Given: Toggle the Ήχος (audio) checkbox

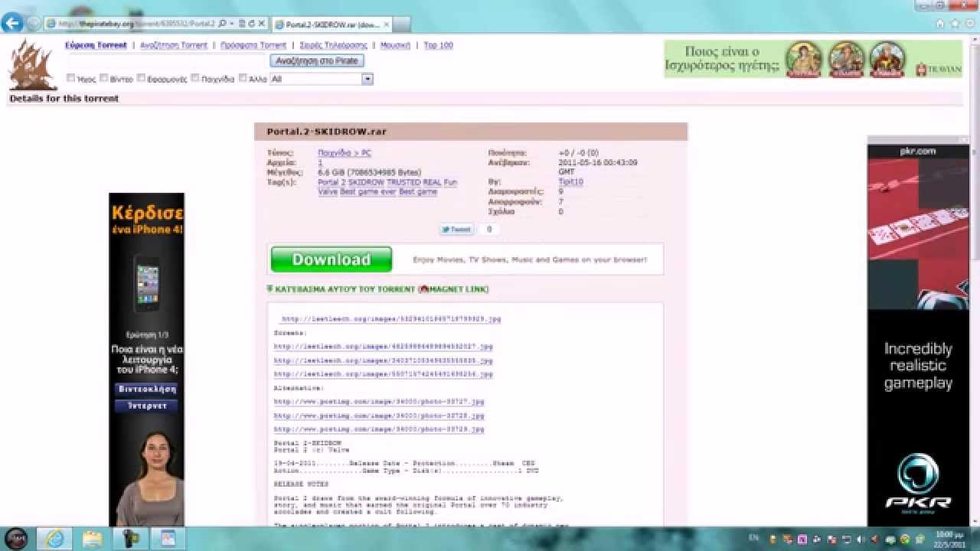Looking at the screenshot, I should 70,78.
